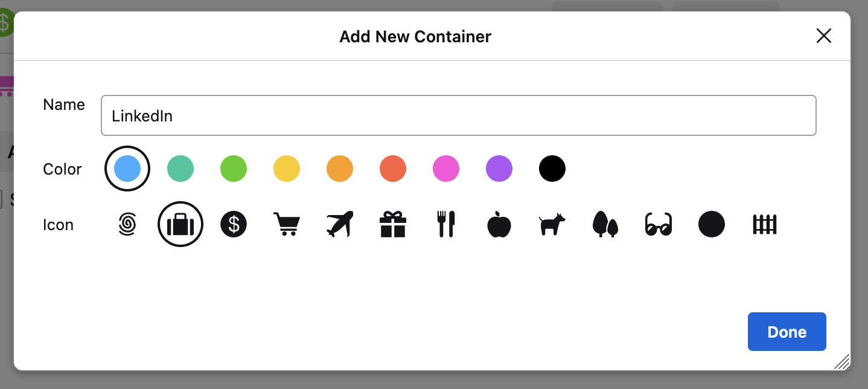
Task: Pick the gift box icon
Action: [393, 225]
